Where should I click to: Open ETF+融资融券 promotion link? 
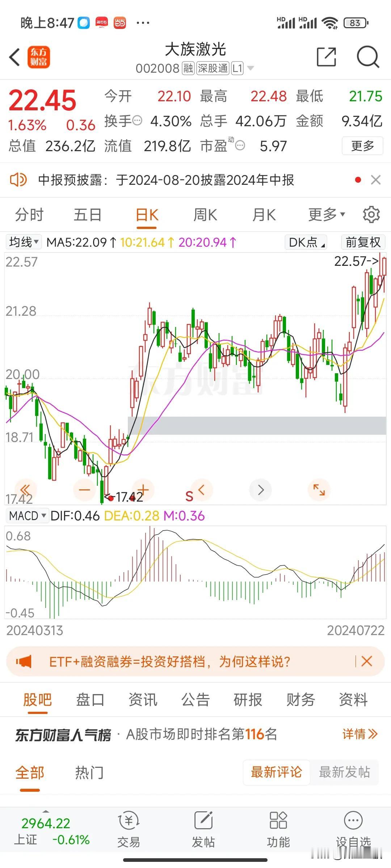pos(170,661)
